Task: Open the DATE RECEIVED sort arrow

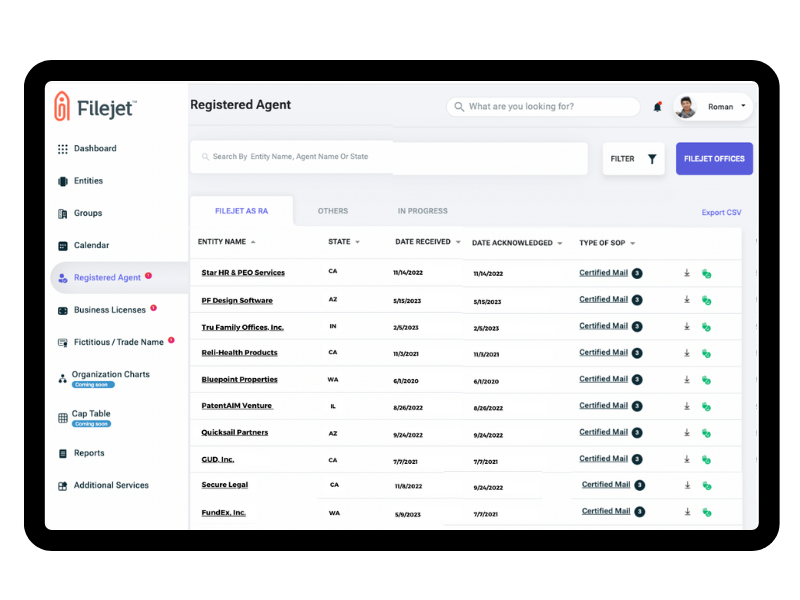Action: pyautogui.click(x=458, y=242)
